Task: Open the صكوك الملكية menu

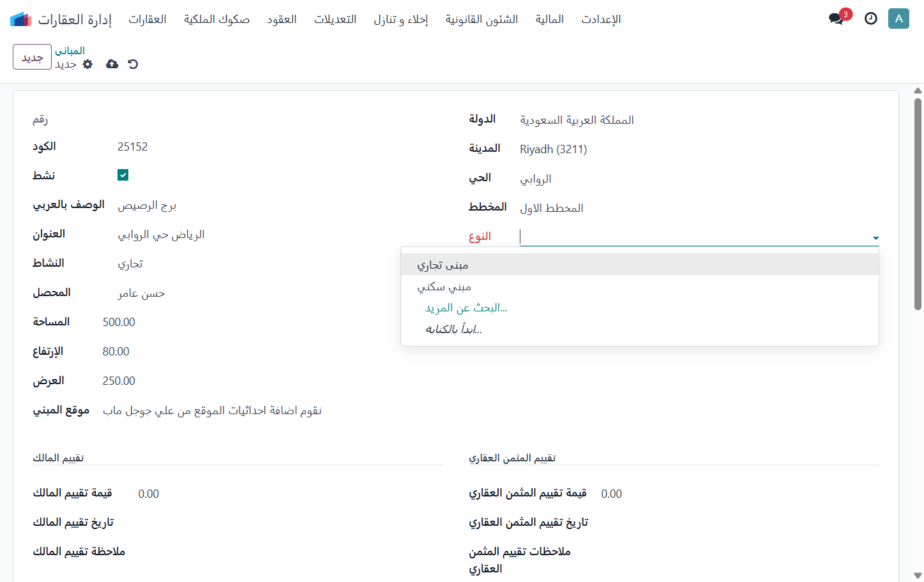Action: [217, 19]
